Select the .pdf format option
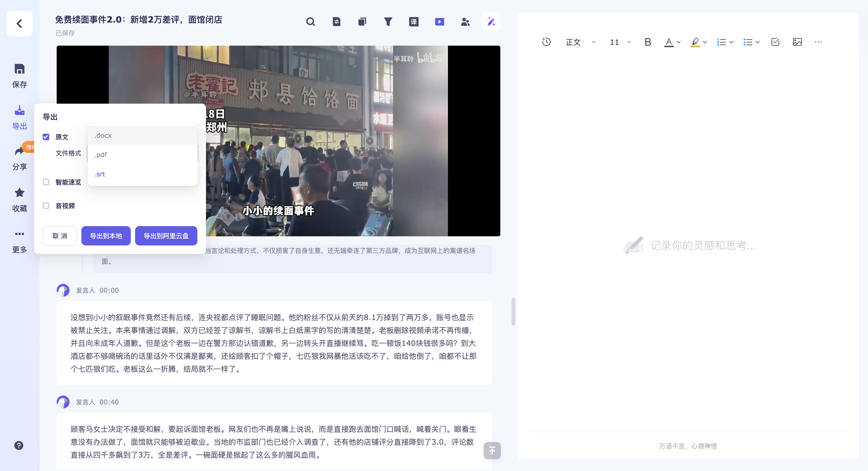868x471 pixels. click(x=142, y=155)
